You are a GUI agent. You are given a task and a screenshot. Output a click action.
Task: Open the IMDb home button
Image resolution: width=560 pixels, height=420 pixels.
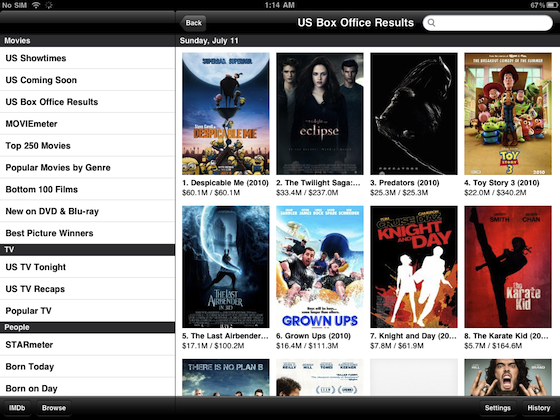pos(17,408)
